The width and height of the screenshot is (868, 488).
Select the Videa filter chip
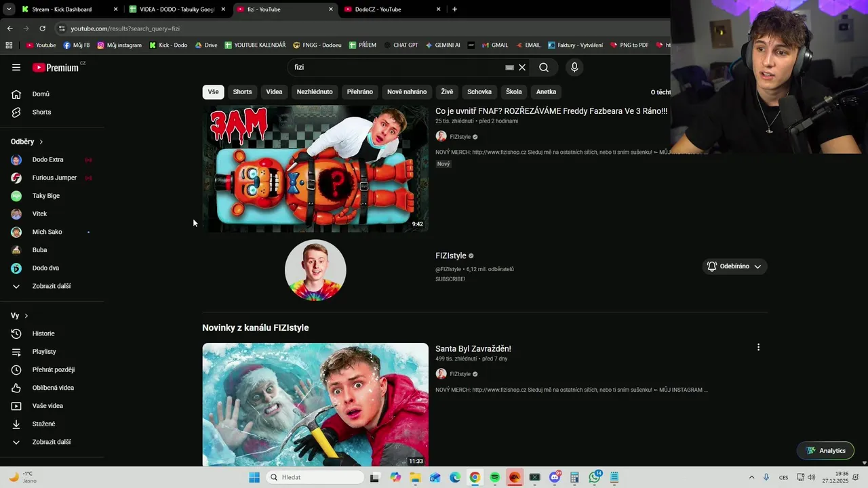pos(274,91)
